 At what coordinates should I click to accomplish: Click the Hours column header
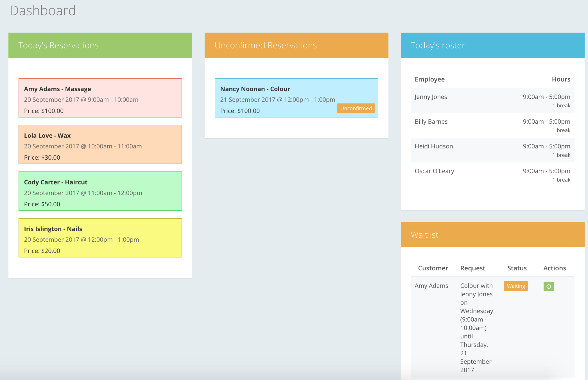pyautogui.click(x=561, y=79)
